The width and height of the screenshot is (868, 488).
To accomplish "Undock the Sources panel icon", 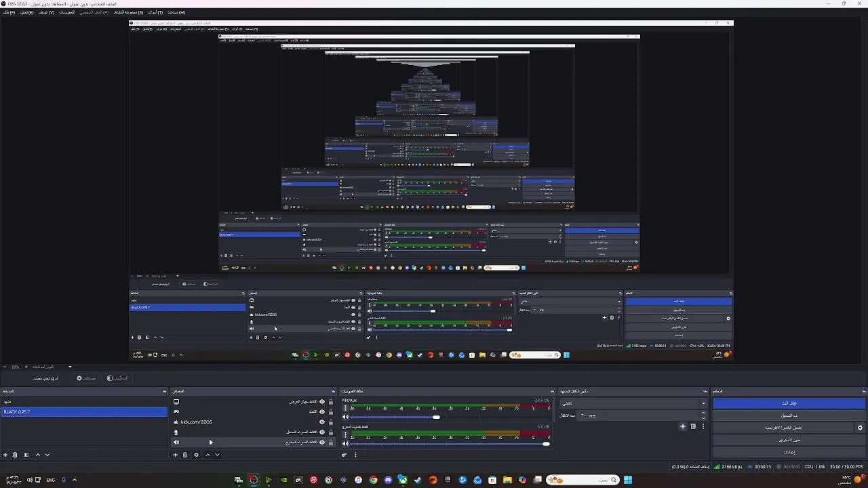I will pos(333,391).
